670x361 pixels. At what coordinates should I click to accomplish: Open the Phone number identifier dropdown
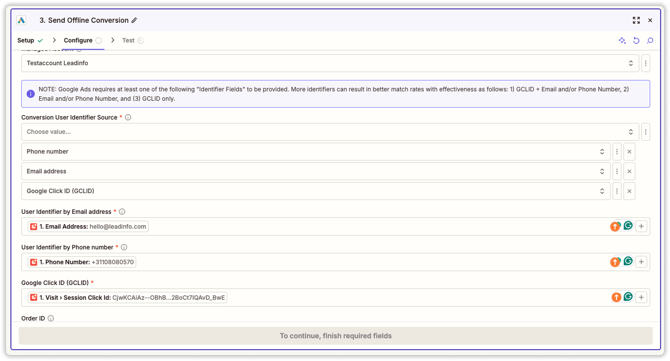[x=315, y=152]
